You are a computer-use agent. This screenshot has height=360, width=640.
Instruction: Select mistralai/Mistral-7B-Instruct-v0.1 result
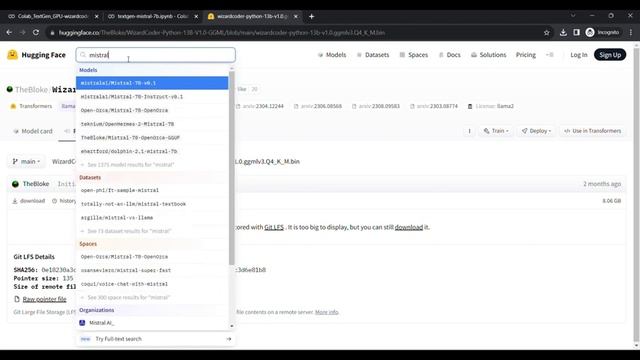pos(152,97)
